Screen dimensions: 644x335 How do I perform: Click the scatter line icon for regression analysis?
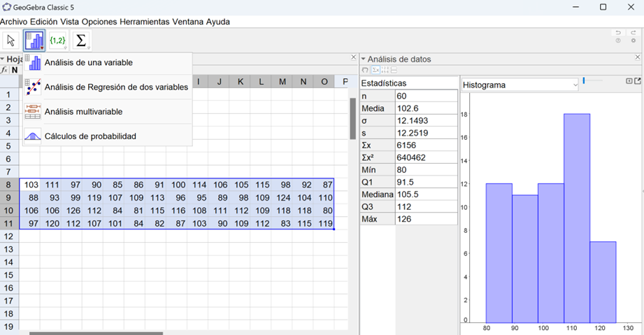[33, 87]
